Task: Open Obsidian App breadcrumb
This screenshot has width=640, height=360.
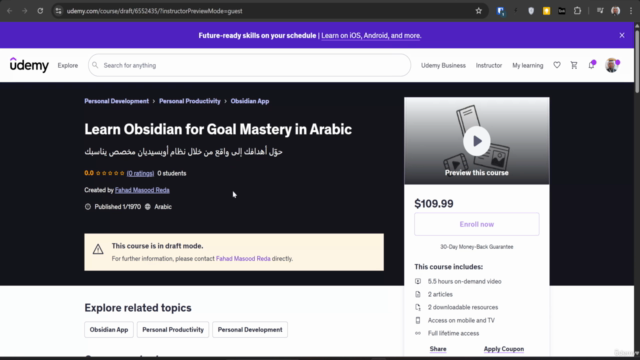Action: click(250, 101)
